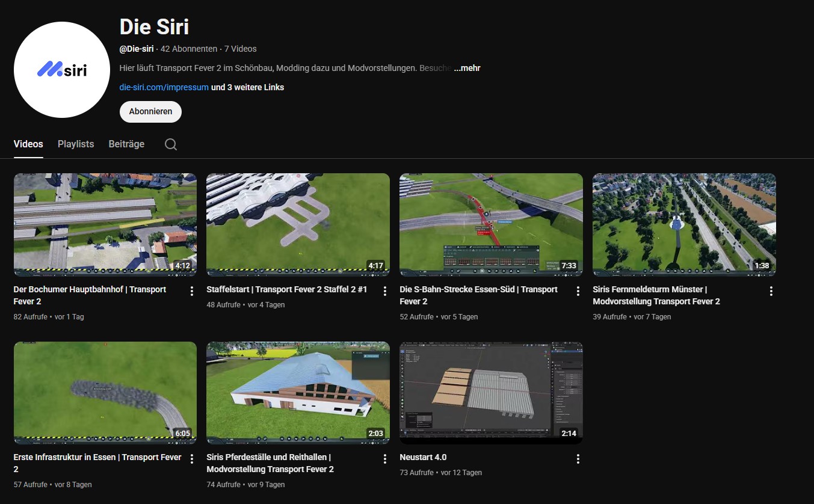The width and height of the screenshot is (814, 504).
Task: Open options menu for Bochumer Hauptbahnhof video
Action: 192,291
